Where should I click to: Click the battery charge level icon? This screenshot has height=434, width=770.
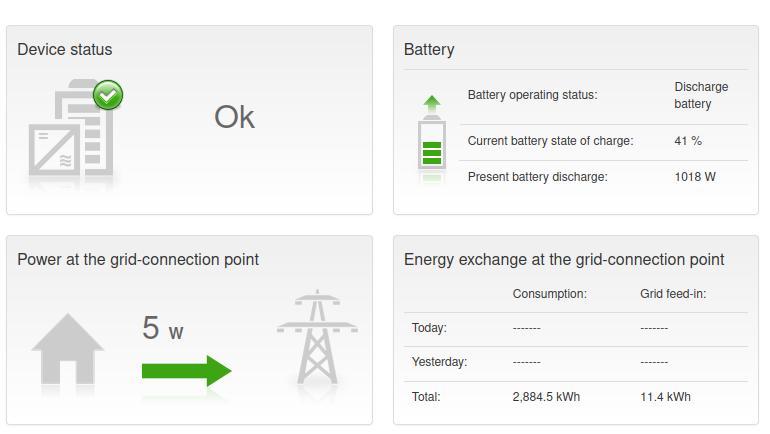tap(432, 148)
